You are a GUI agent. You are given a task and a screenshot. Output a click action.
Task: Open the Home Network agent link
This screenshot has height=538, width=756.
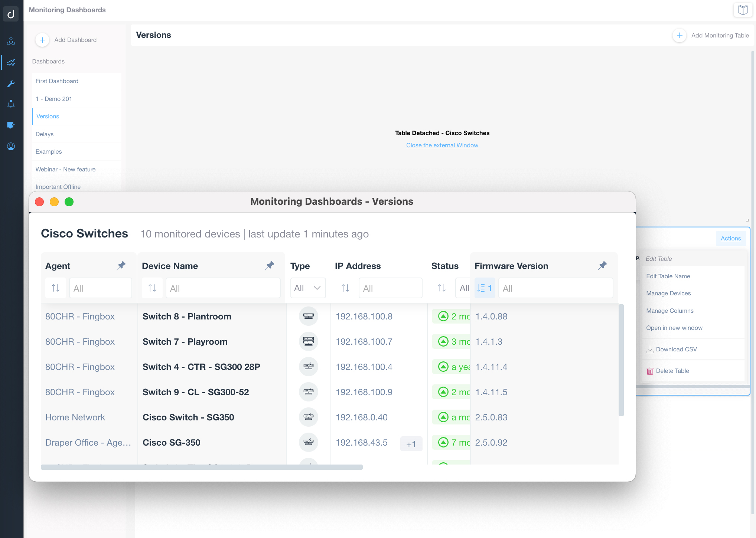pyautogui.click(x=75, y=417)
